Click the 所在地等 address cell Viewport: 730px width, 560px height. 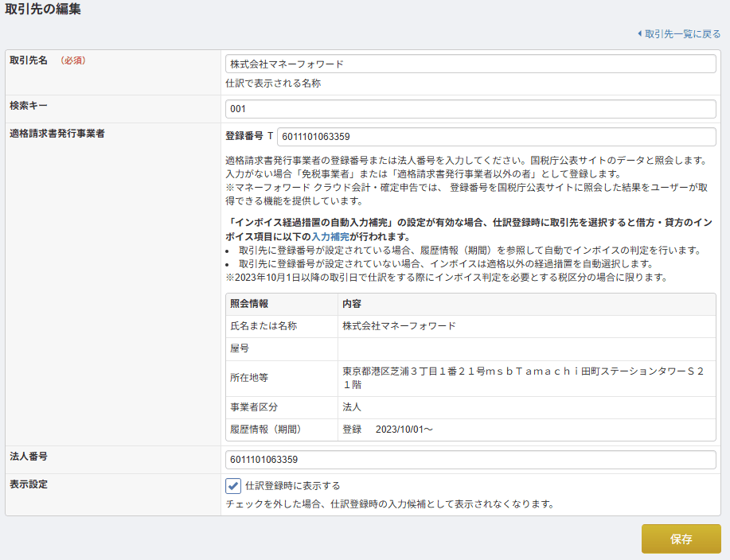tap(526, 378)
